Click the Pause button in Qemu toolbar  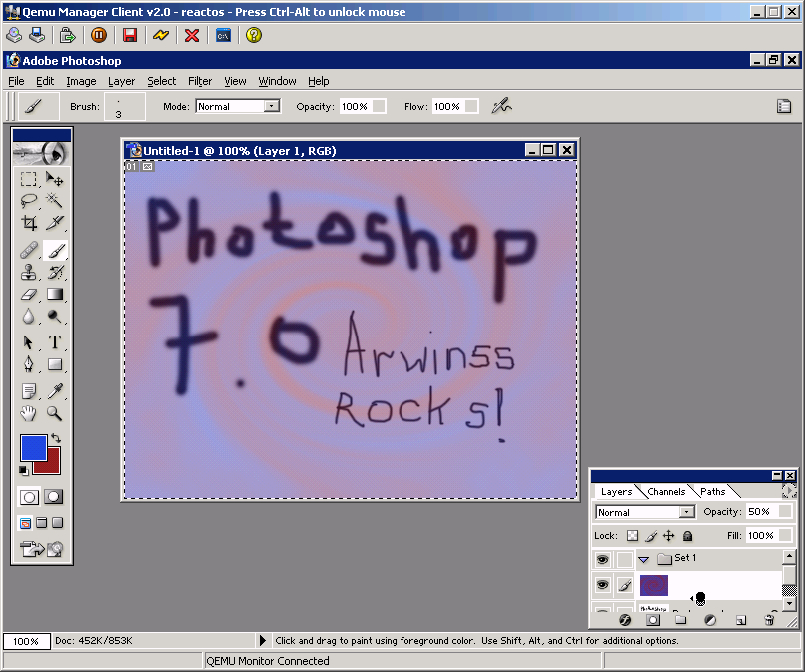click(x=99, y=35)
